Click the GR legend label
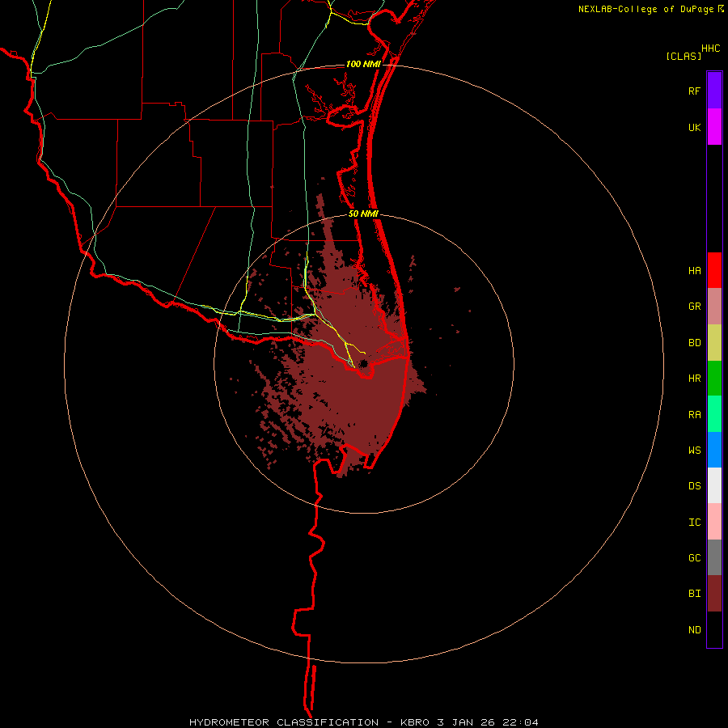Viewport: 728px width, 728px height. pyautogui.click(x=694, y=307)
